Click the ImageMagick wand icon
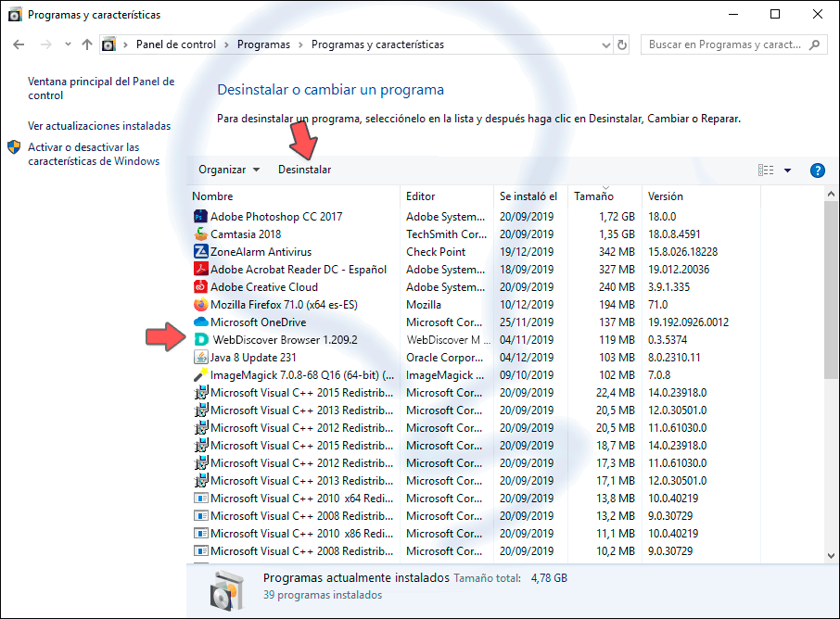 pos(200,374)
